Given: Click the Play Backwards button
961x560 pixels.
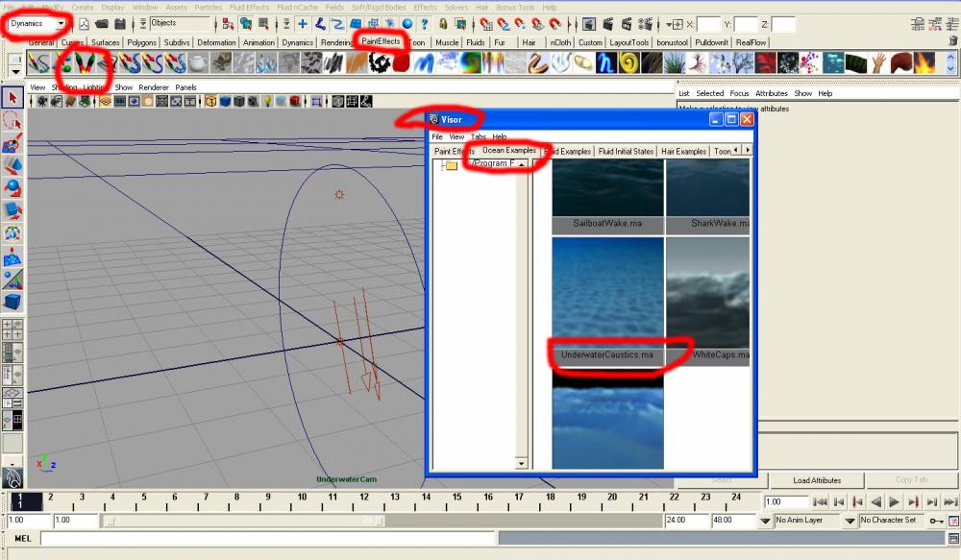Looking at the screenshot, I should (875, 501).
